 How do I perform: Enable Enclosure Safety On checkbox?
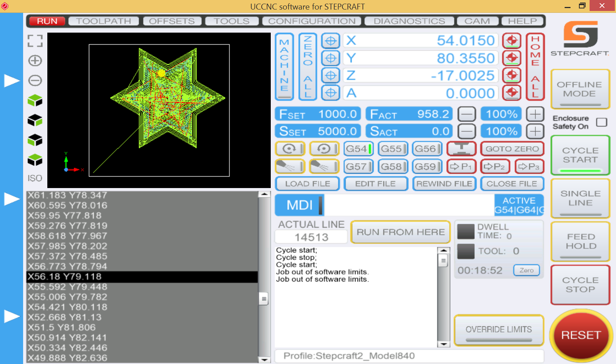pos(601,122)
